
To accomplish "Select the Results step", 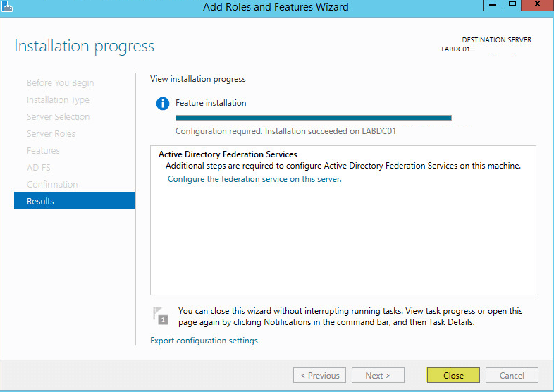I will tap(74, 200).
